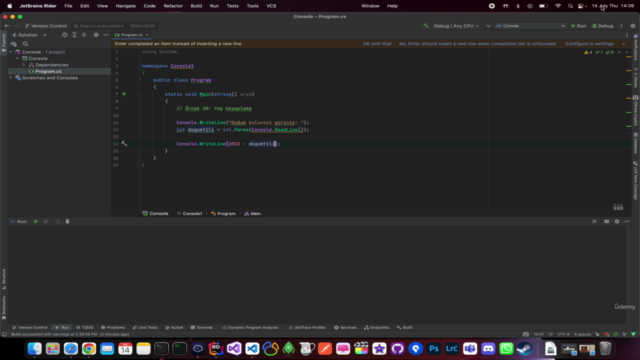
Task: Open the Version Control branch widget
Action: (x=46, y=26)
